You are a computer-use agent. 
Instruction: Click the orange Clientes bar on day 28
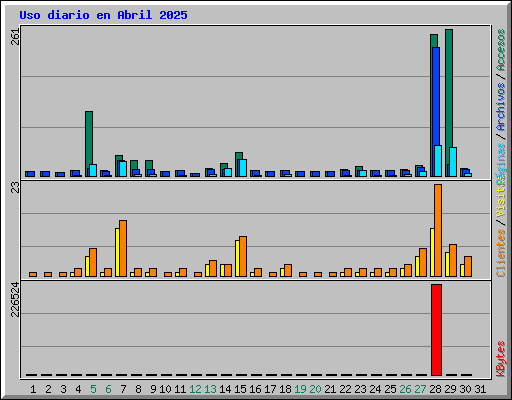[x=438, y=230]
